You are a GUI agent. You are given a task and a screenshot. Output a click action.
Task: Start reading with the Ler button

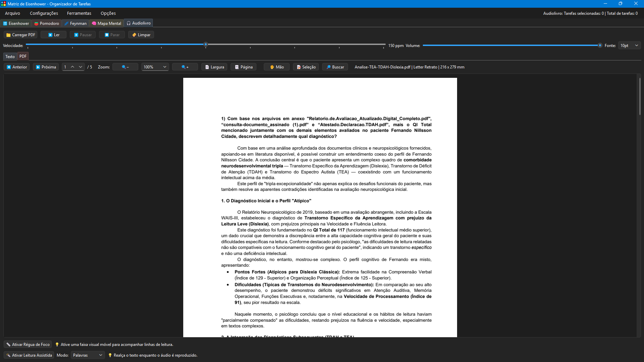click(x=53, y=35)
